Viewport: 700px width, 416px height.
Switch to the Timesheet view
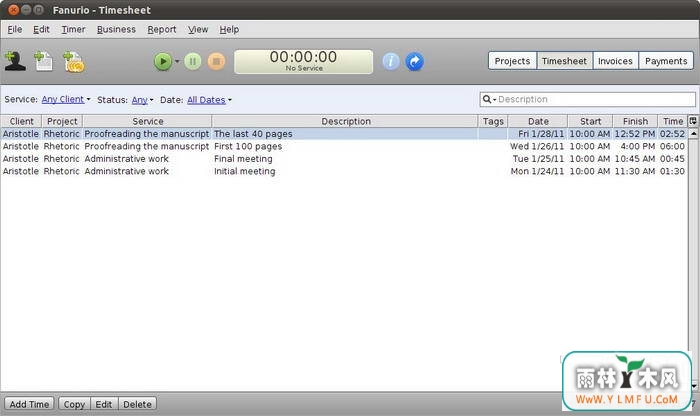(x=564, y=61)
